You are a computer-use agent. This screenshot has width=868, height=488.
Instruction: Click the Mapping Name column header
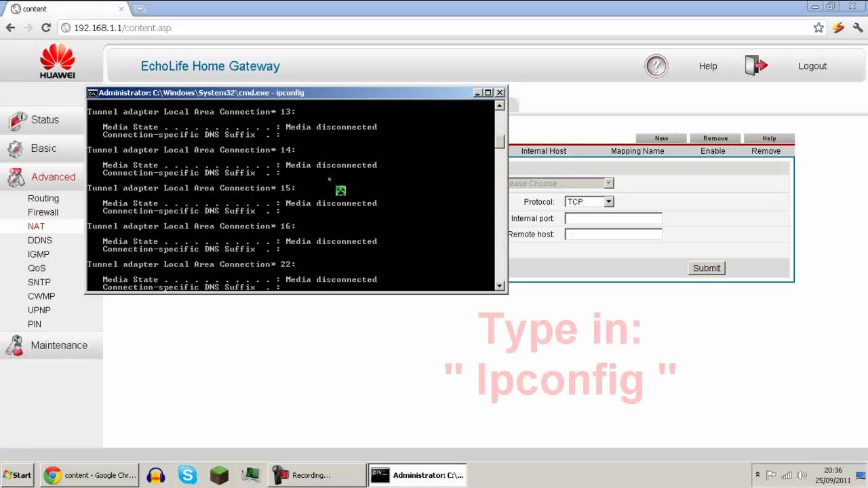click(637, 151)
